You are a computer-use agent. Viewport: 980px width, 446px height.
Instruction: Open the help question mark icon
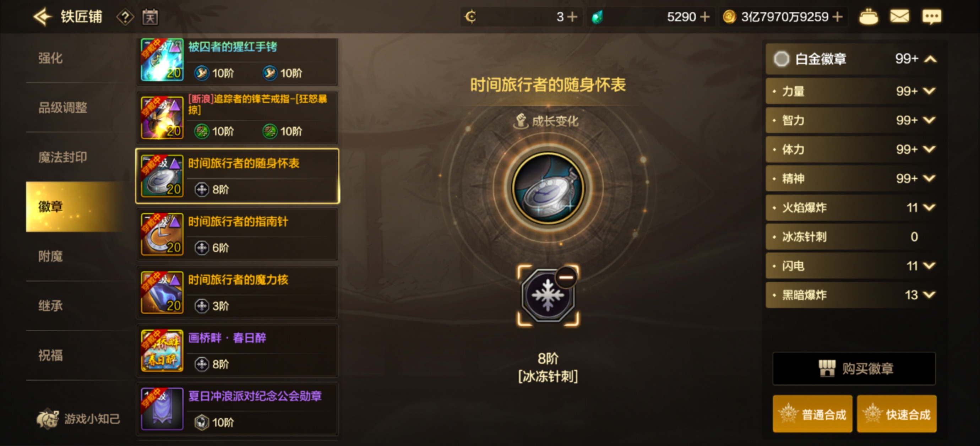pyautogui.click(x=125, y=17)
